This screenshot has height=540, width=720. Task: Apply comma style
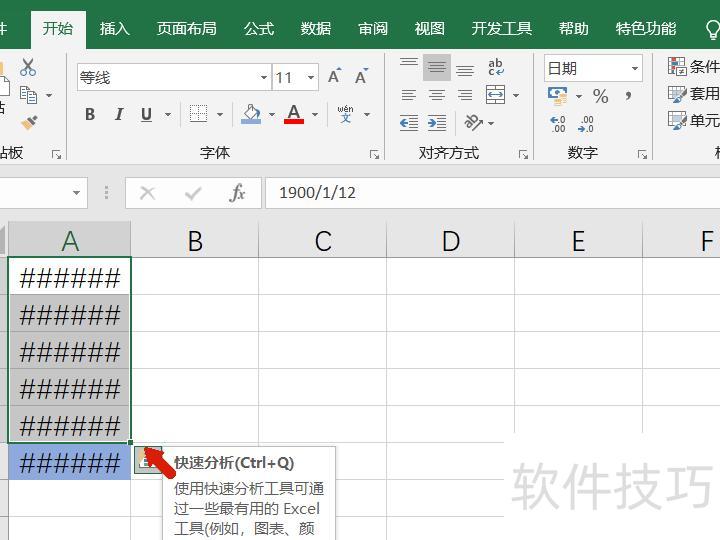pyautogui.click(x=628, y=96)
